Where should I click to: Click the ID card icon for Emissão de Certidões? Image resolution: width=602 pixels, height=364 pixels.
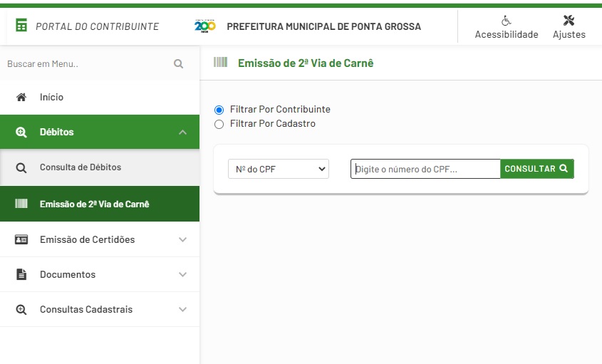click(21, 239)
